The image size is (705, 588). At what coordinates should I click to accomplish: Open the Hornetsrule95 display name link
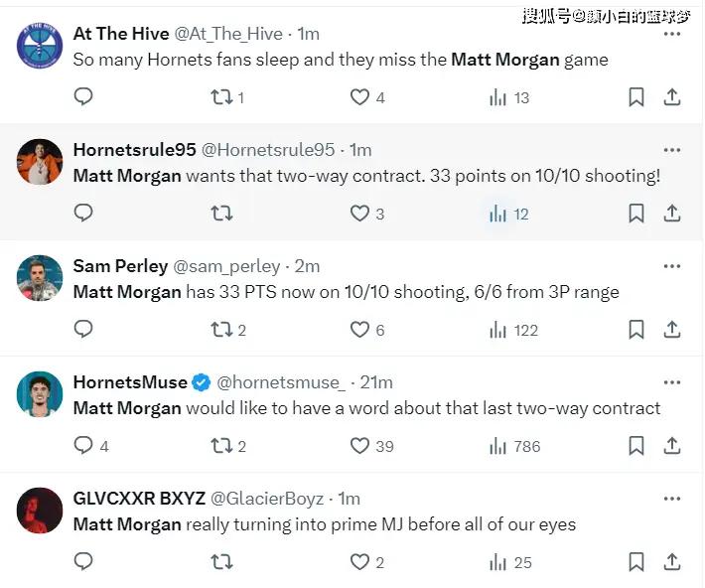click(134, 150)
